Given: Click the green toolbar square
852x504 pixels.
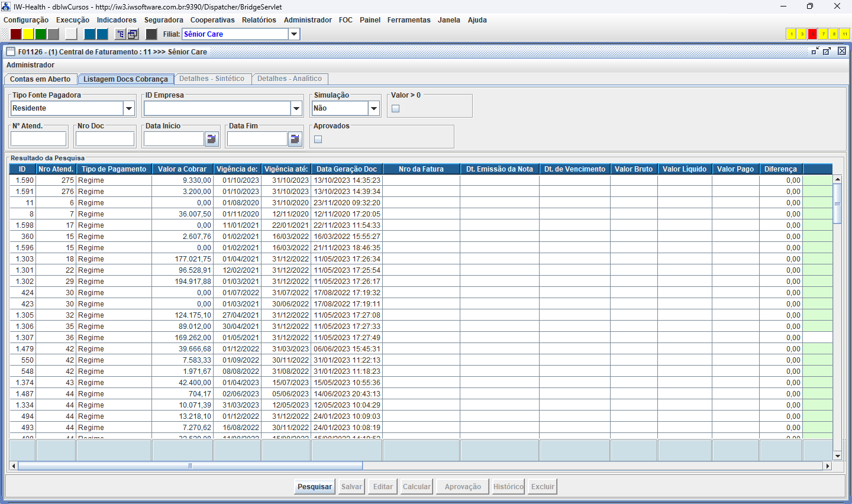Looking at the screenshot, I should [41, 34].
